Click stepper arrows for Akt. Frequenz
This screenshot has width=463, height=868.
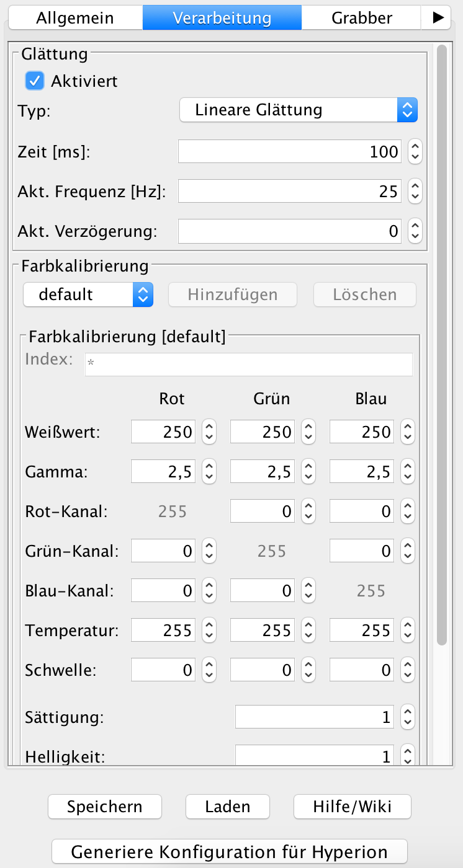tap(415, 191)
